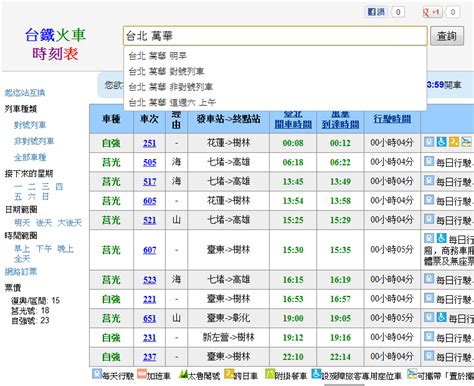Select 全天 time range link
The image size is (474, 386).
22,259
